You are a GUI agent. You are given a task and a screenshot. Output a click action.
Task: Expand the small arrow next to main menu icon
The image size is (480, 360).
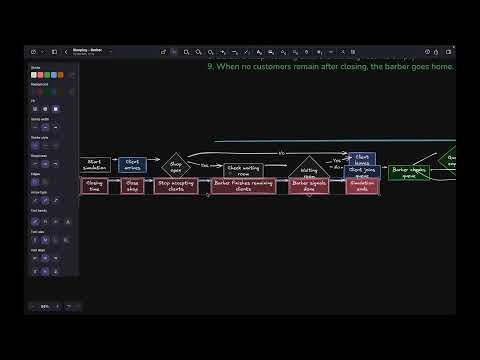tap(42, 52)
